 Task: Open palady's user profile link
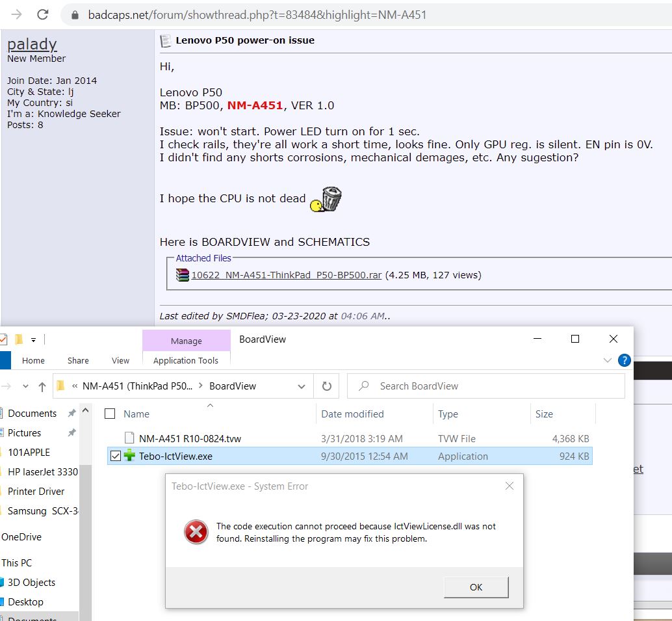pos(32,44)
